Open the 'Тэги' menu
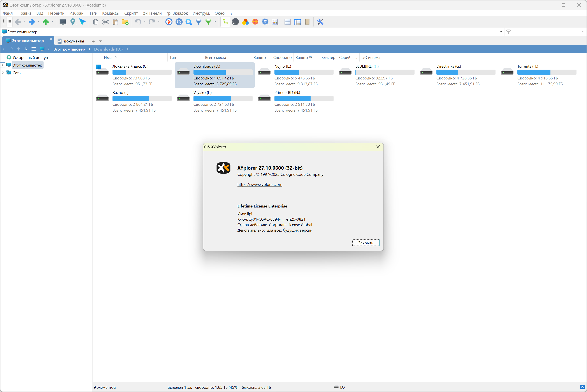Screen dimensions: 587x392 click(x=93, y=13)
